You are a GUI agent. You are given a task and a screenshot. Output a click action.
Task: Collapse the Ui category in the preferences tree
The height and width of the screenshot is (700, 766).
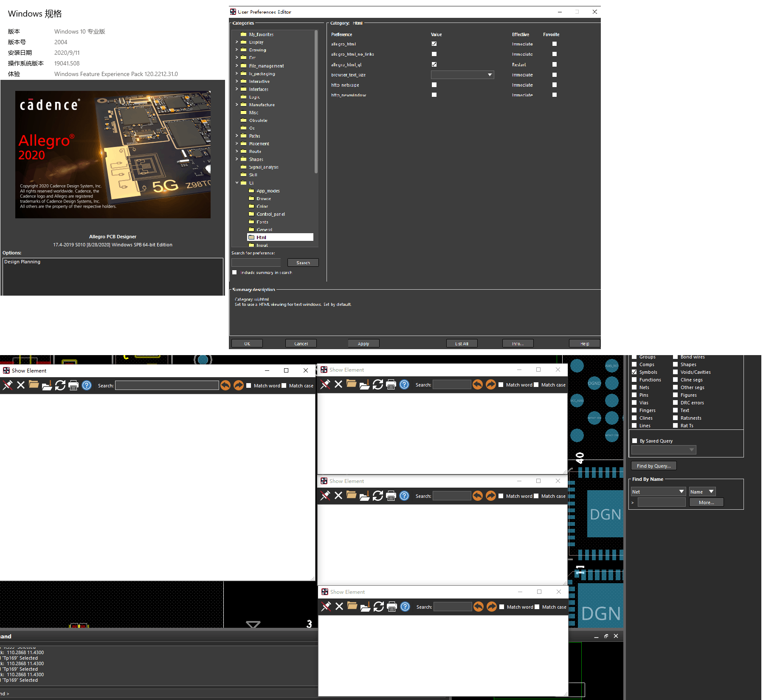(x=237, y=183)
